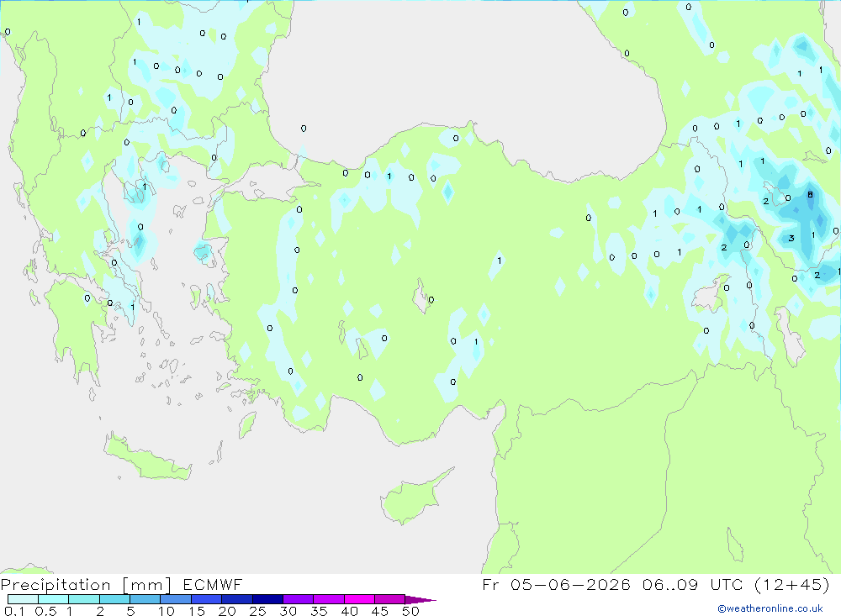Image resolution: width=841 pixels, height=616 pixels.
Task: Choose the 35–40 mm legend swatch
Action: tap(329, 599)
